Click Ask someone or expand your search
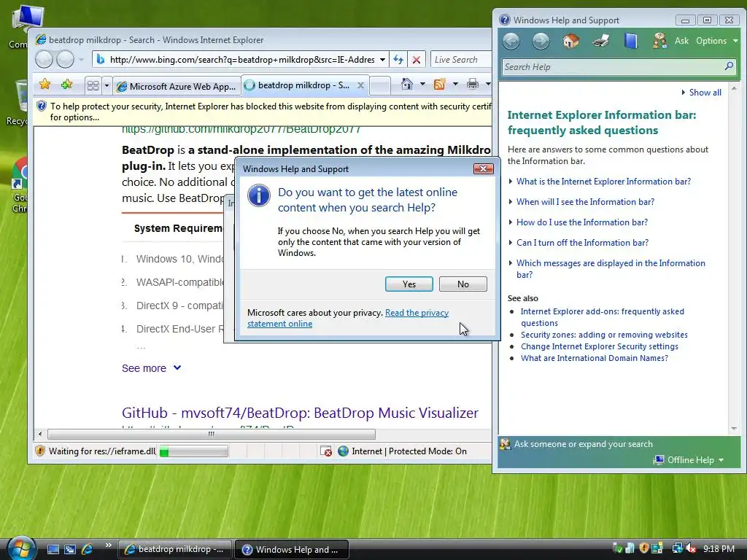Screen dimensions: 747x560 pos(583,444)
